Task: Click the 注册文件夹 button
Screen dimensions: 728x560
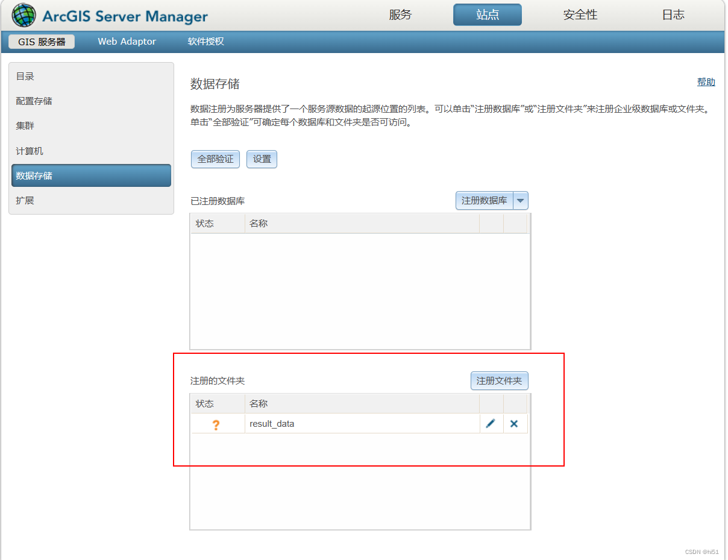Action: (499, 380)
